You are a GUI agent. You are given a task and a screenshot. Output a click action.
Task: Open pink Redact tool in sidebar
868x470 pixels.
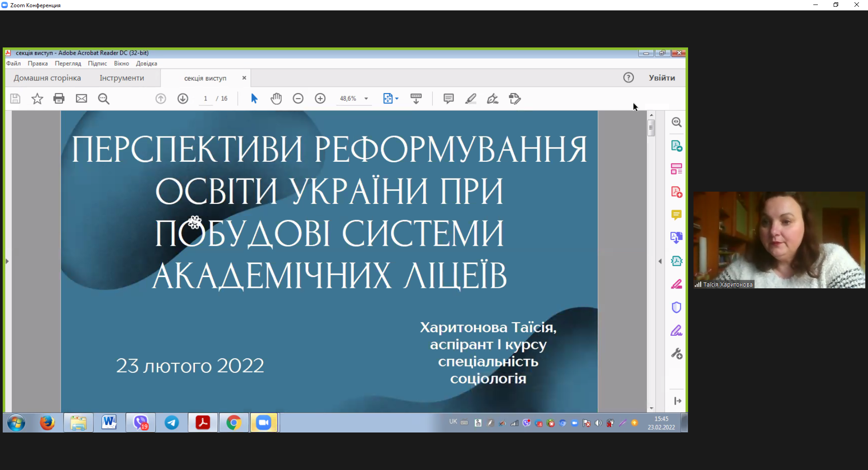[676, 284]
